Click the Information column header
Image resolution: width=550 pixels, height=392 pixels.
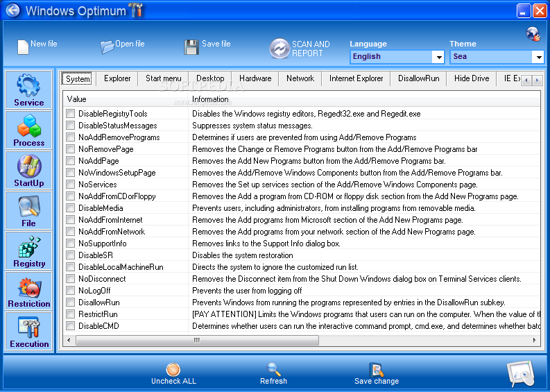(x=364, y=99)
